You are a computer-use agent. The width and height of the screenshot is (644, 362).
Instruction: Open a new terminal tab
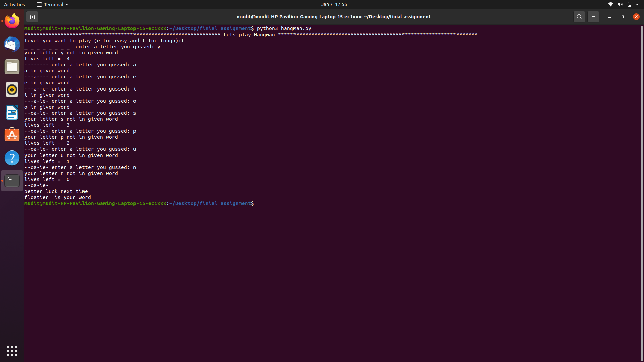tap(32, 17)
